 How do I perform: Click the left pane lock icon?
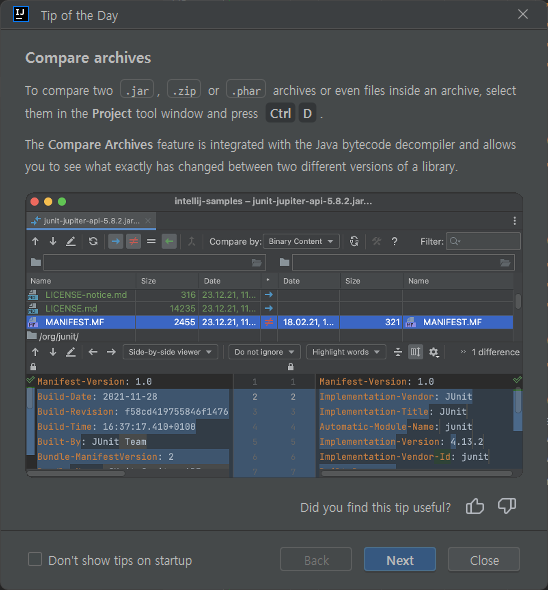(x=33, y=367)
